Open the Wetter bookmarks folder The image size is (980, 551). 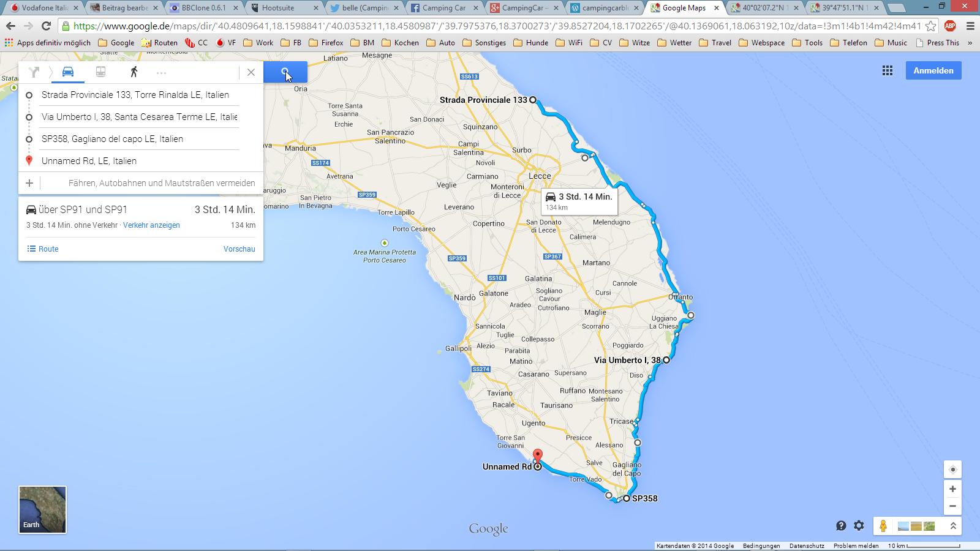(674, 43)
